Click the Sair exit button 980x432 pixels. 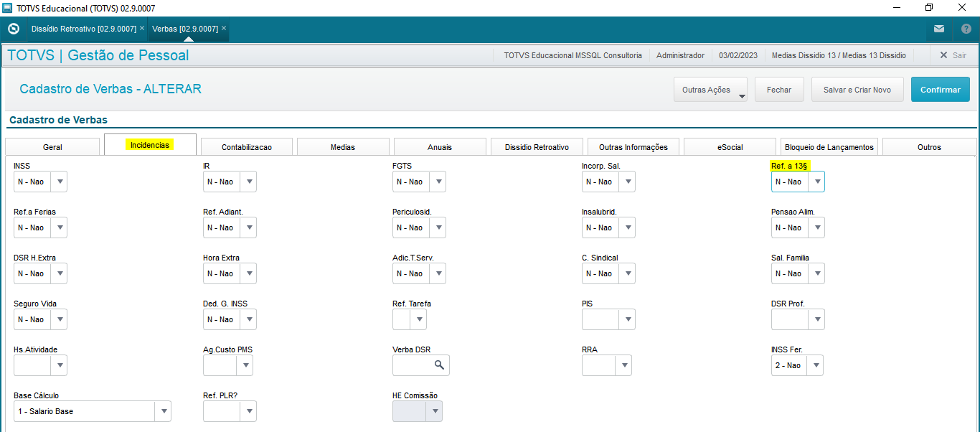pos(953,55)
